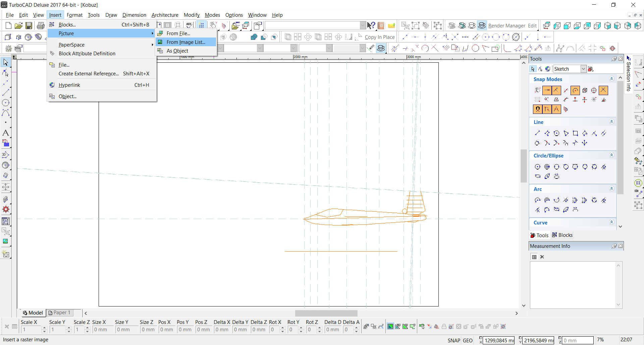This screenshot has width=644, height=345.
Task: Collapse the Snap Modes section
Action: (x=611, y=79)
